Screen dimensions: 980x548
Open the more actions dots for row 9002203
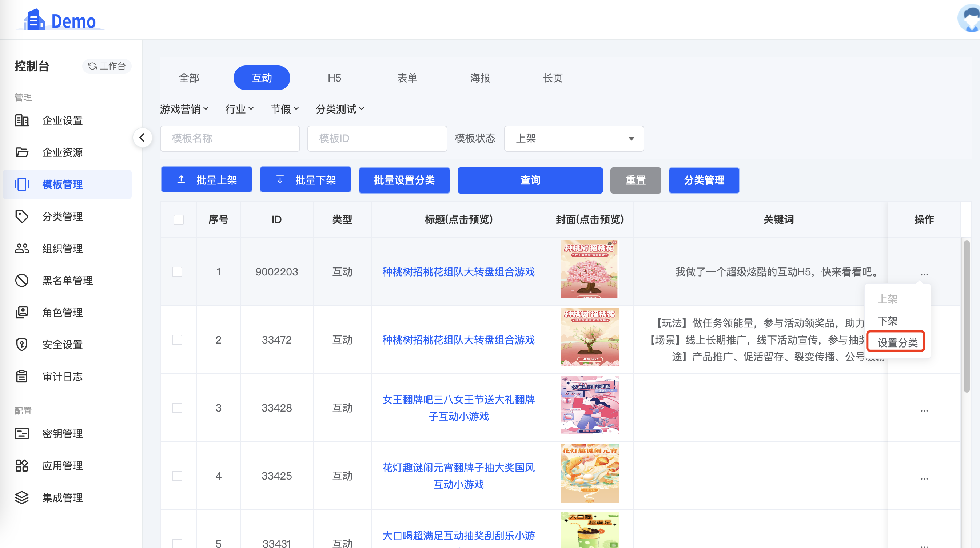pos(924,274)
